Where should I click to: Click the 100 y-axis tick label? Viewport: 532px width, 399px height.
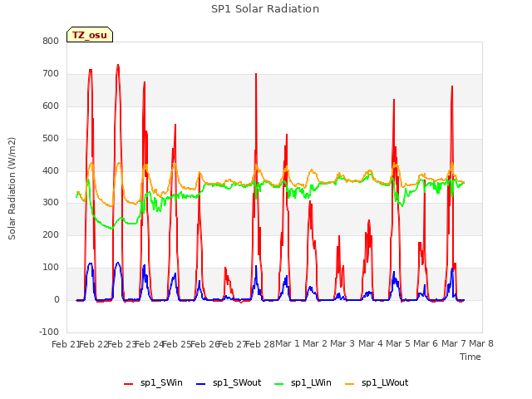click(51, 267)
